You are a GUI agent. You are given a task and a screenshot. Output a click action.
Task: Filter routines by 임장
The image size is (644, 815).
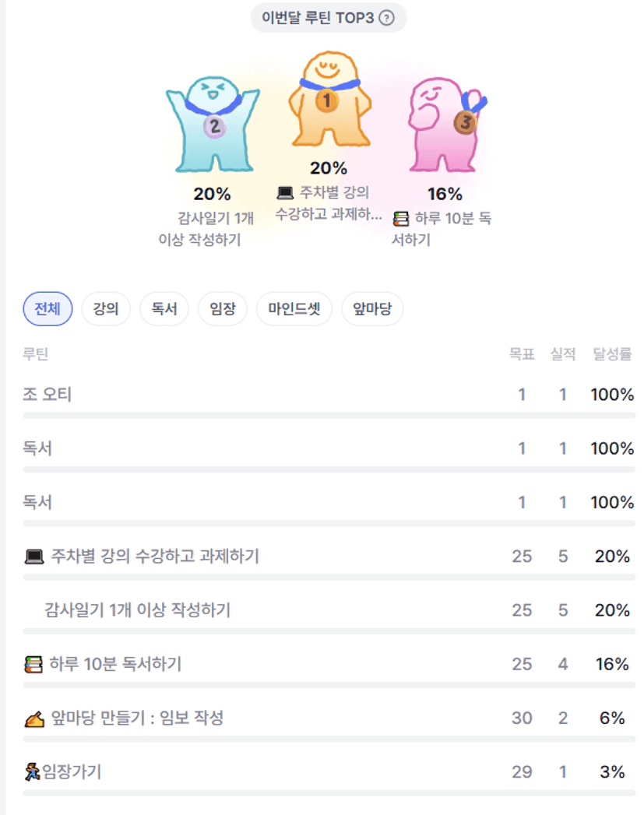222,309
